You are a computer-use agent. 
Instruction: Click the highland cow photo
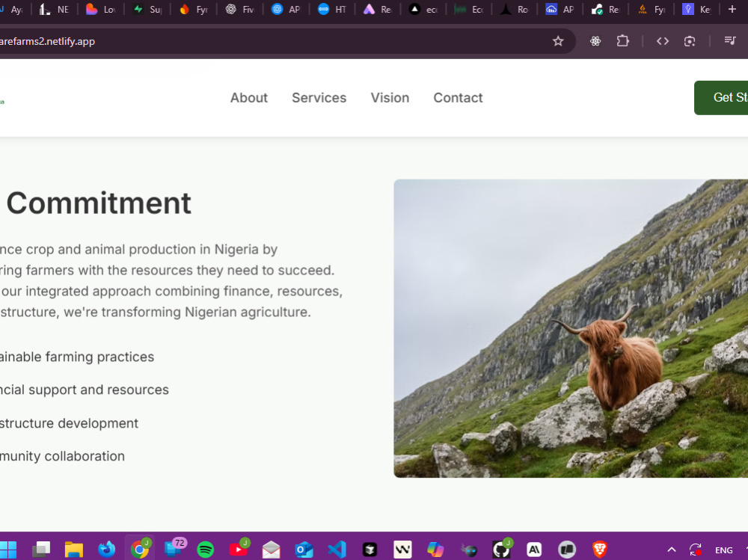pyautogui.click(x=571, y=328)
